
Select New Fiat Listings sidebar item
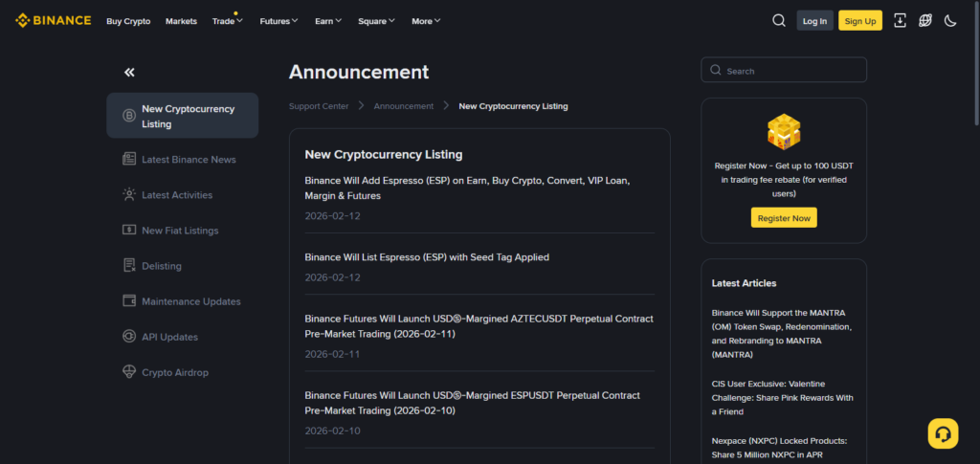[x=183, y=231]
